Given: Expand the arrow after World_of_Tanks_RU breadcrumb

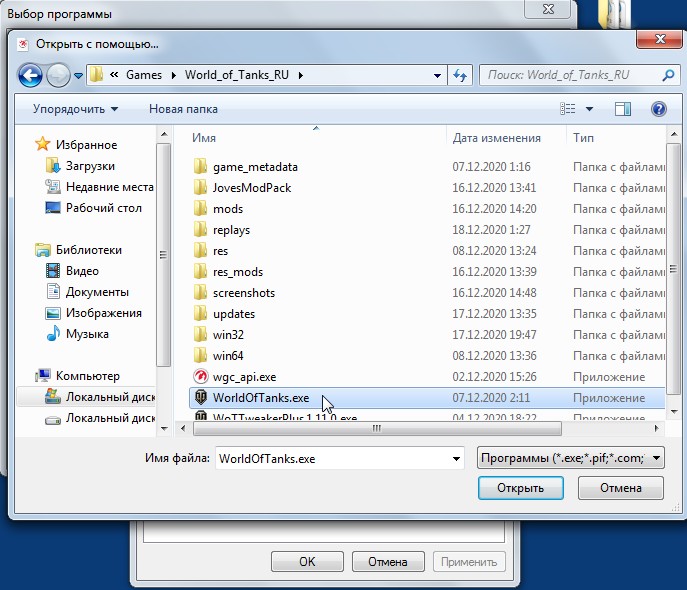Looking at the screenshot, I should coord(301,75).
